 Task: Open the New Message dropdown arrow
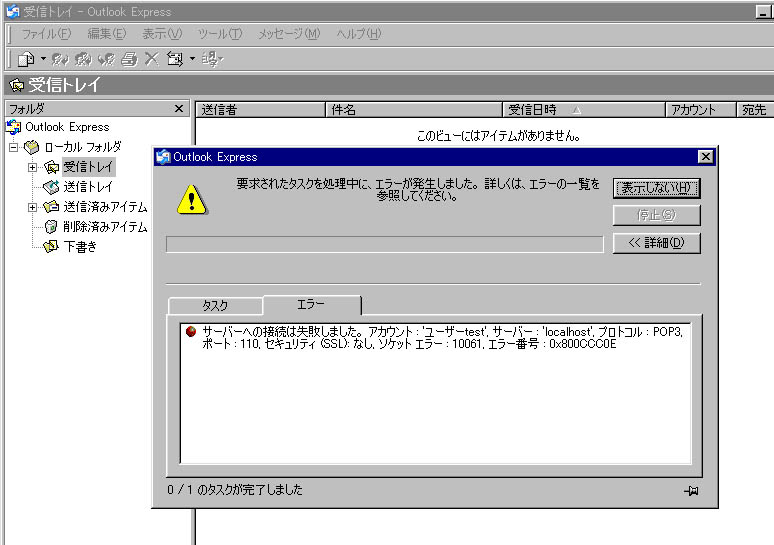point(43,59)
